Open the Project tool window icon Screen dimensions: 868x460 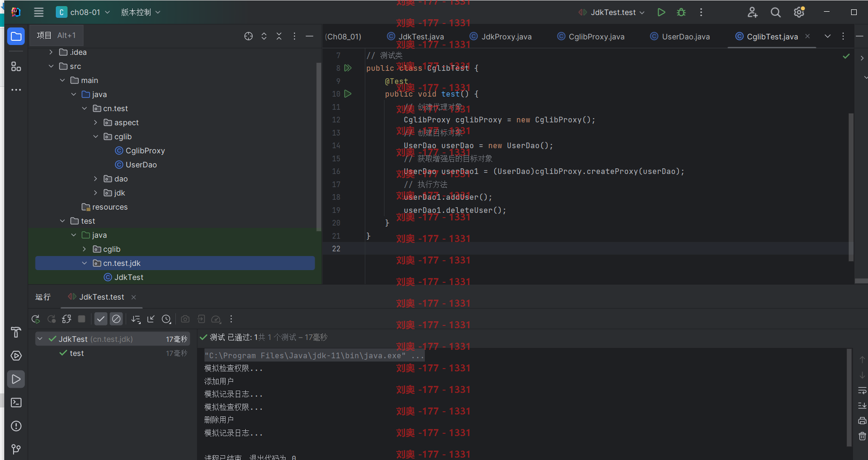pyautogui.click(x=16, y=37)
